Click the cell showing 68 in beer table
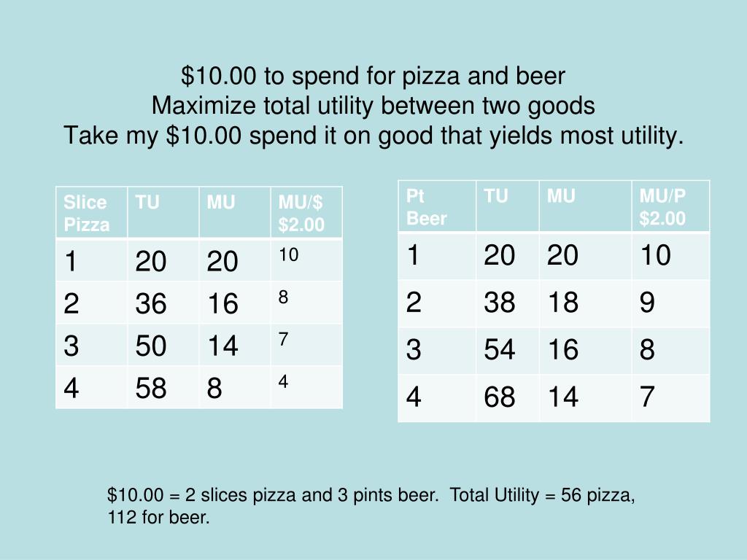This screenshot has height=560, width=747. tap(500, 398)
